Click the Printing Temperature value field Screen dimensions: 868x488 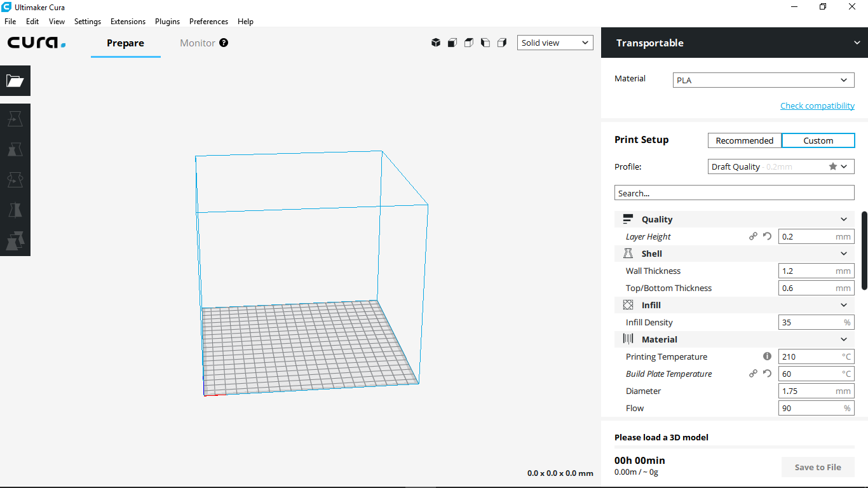tap(817, 356)
